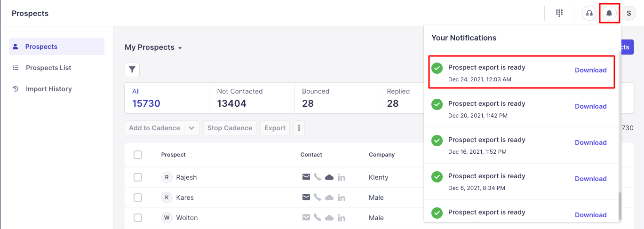Screen dimensions: 644x229
Task: Download the Dec 24, 2021 export
Action: (x=590, y=70)
